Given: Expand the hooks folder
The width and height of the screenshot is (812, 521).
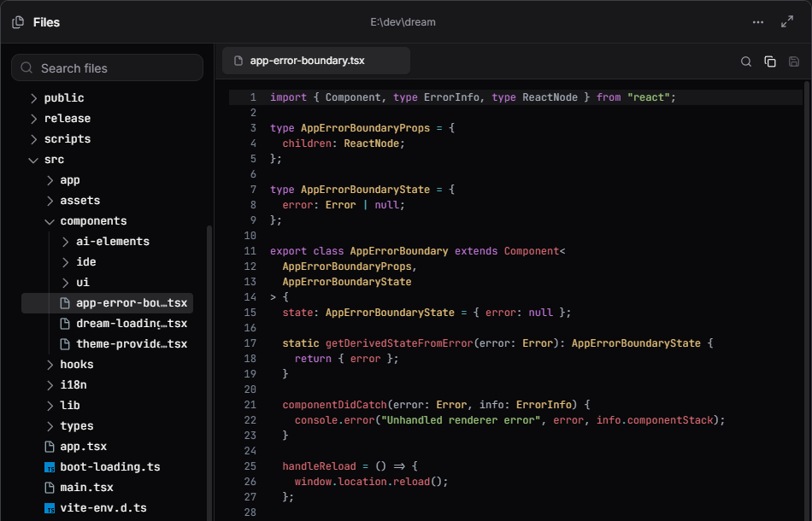Looking at the screenshot, I should click(50, 365).
